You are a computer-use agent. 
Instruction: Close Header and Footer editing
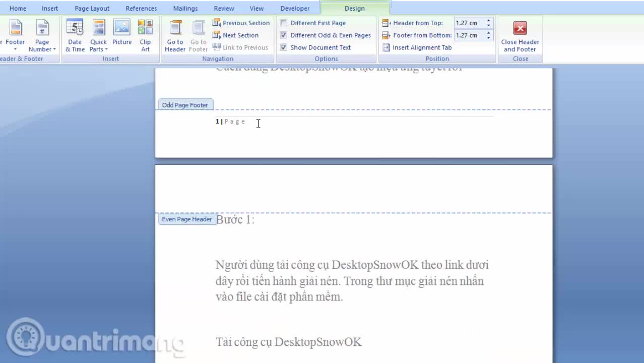tap(520, 35)
